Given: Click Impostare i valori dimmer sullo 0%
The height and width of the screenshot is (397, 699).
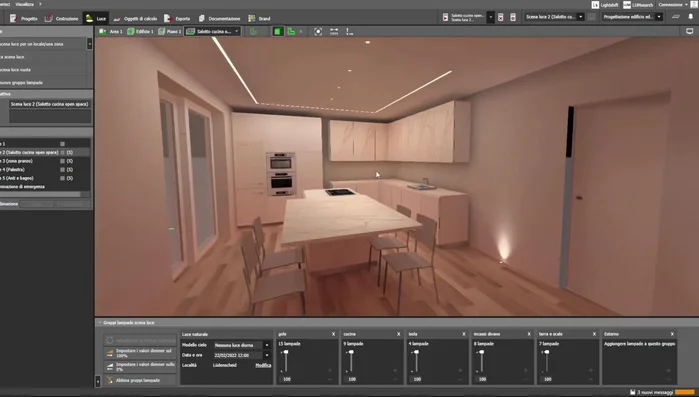Looking at the screenshot, I should 140,367.
